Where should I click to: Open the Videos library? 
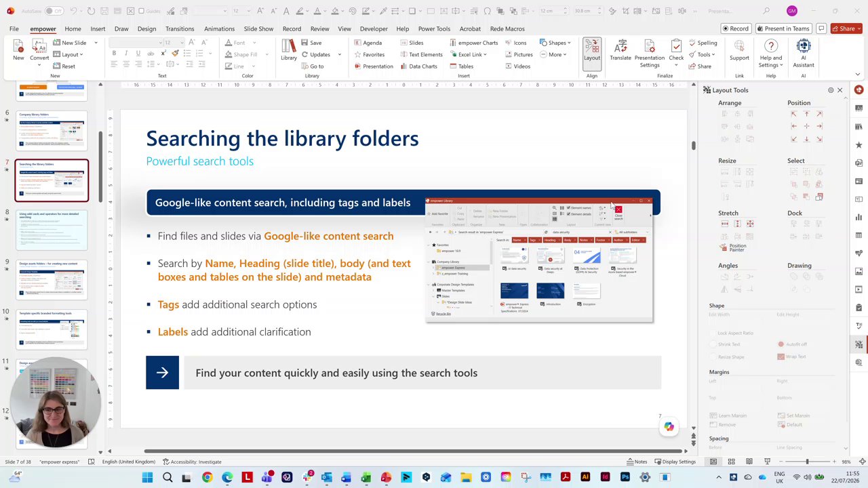[517, 66]
